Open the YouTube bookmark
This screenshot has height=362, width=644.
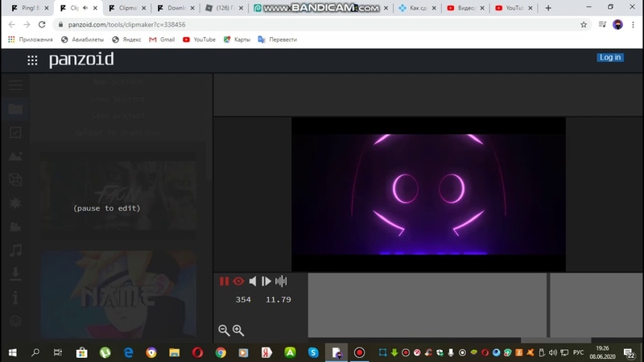point(199,39)
